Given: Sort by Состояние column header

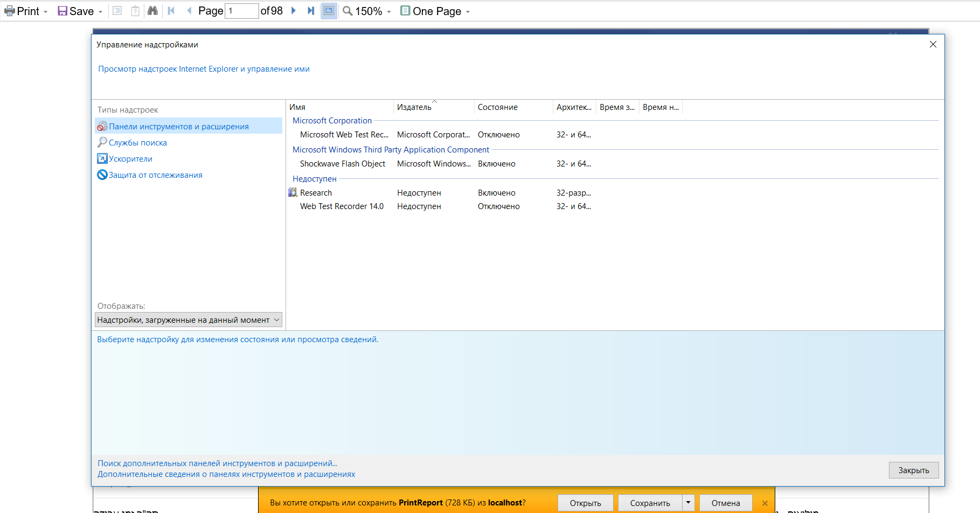Looking at the screenshot, I should 513,107.
